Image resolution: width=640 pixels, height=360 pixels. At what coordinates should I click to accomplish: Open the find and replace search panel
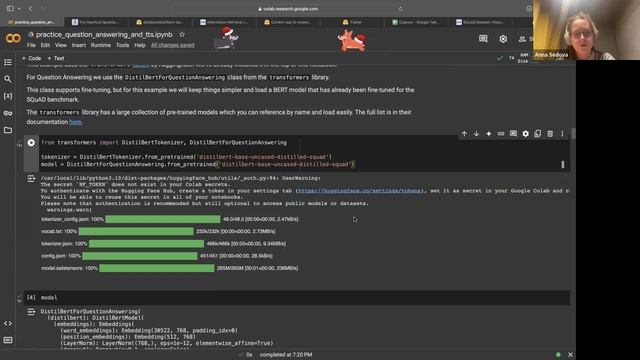coord(8,79)
